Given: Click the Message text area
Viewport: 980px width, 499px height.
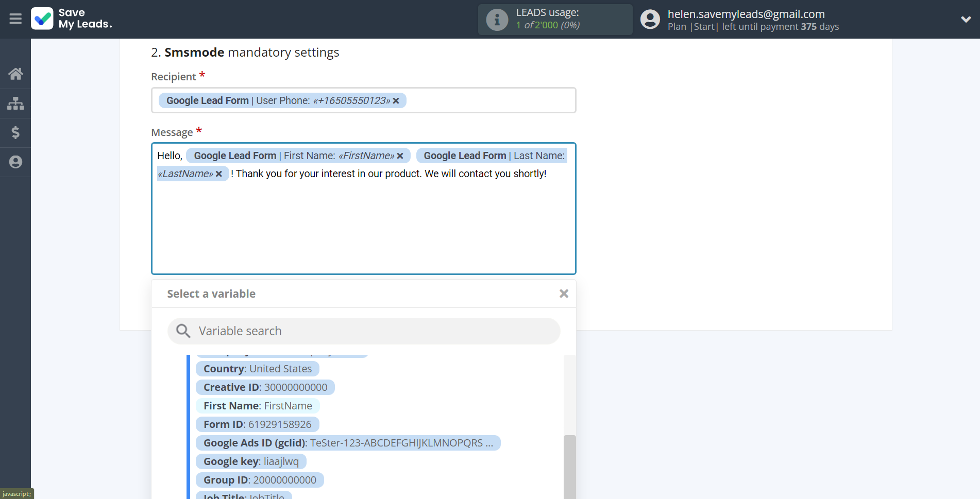Looking at the screenshot, I should pos(364,209).
